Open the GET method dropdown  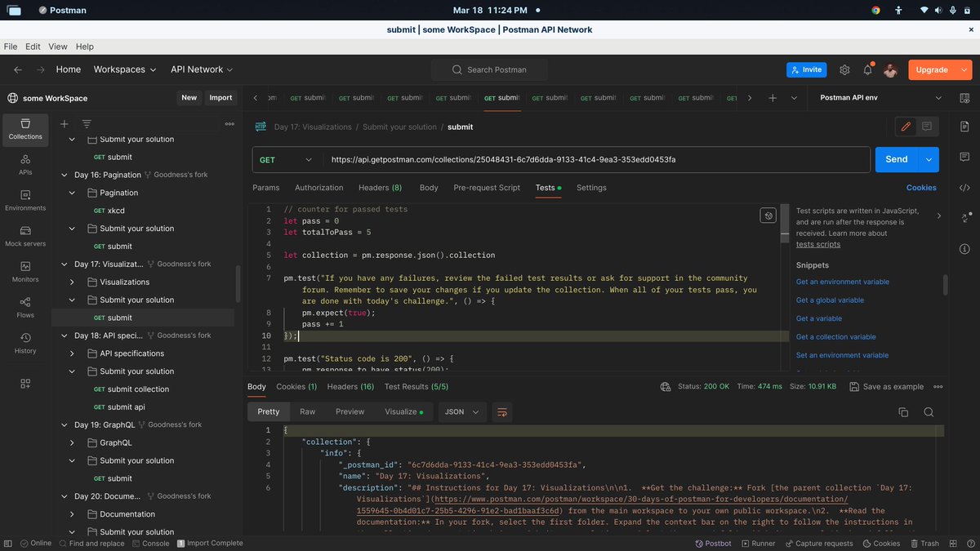click(x=286, y=160)
